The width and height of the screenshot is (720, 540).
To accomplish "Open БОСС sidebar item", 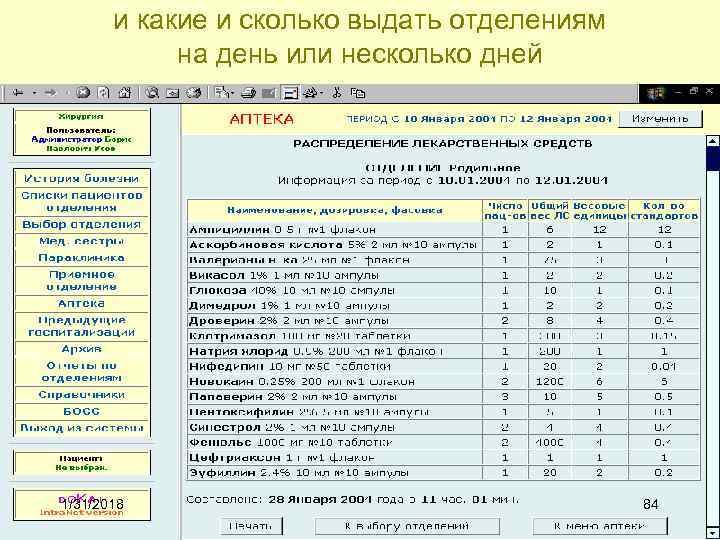I will 81,411.
